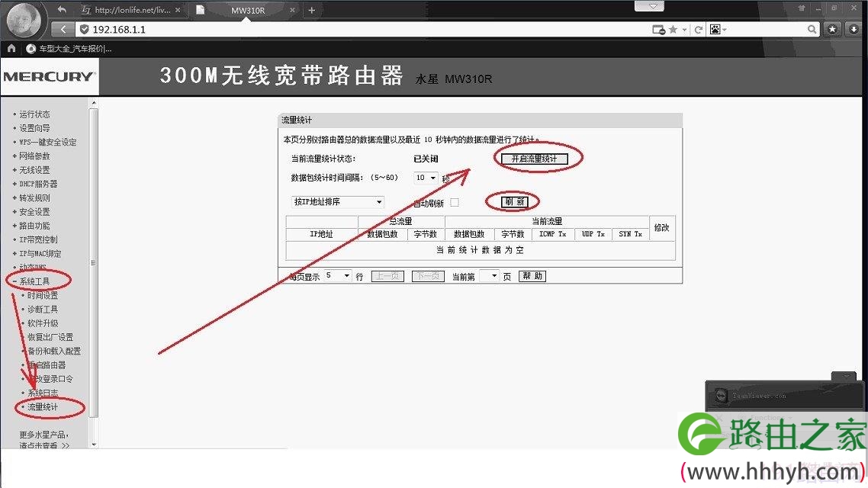Go back with browser back arrow
Image resolution: width=868 pixels, height=488 pixels.
click(63, 29)
